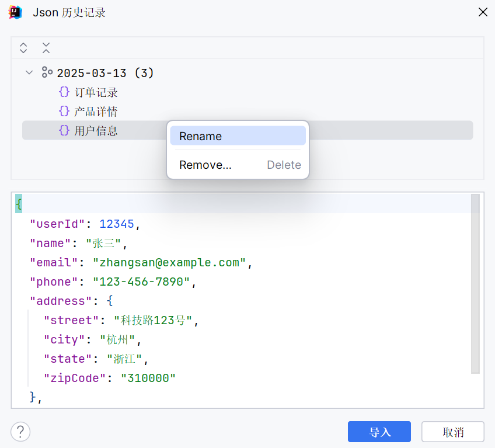
Task: Collapse the 2025-03-13 group chevron
Action: pyautogui.click(x=29, y=73)
